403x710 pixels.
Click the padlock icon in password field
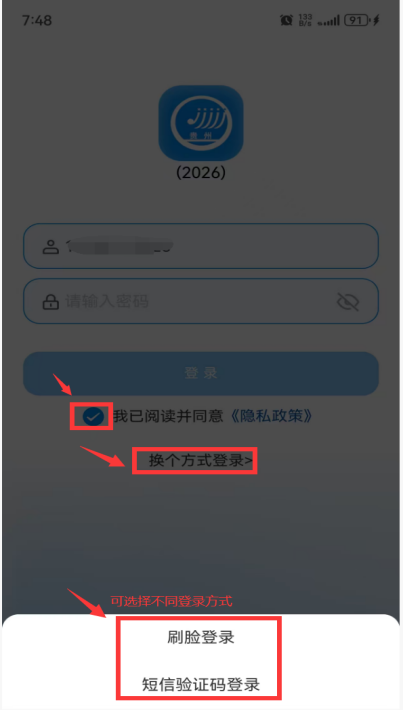click(x=51, y=302)
